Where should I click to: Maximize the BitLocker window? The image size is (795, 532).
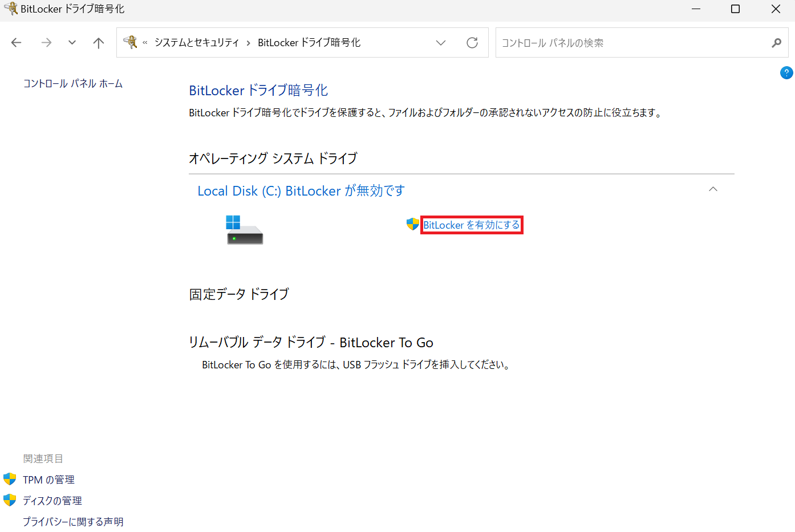tap(736, 9)
